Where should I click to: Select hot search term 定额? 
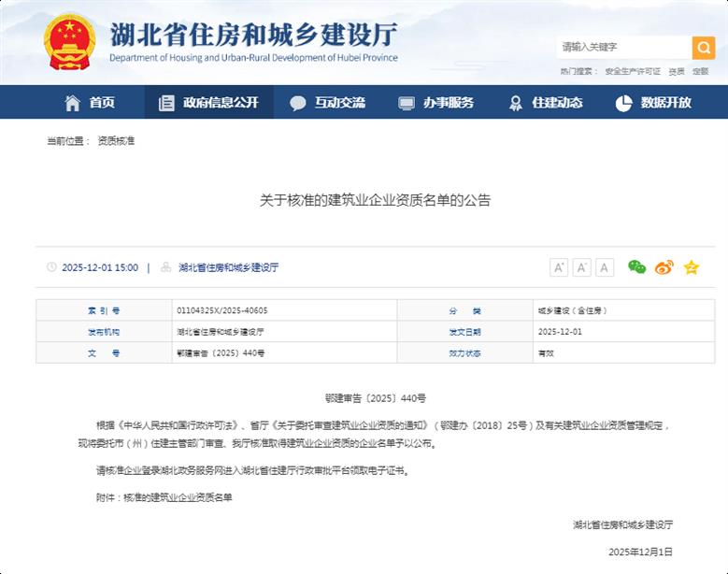[700, 71]
